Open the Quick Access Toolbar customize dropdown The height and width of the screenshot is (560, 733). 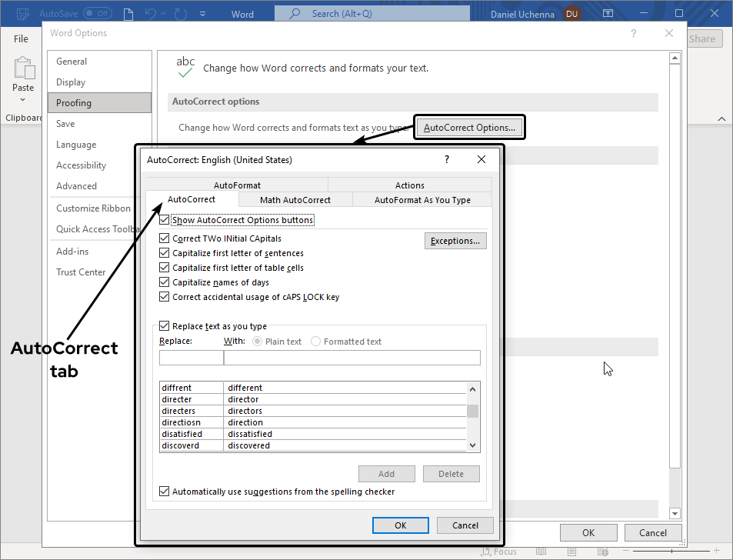203,12
